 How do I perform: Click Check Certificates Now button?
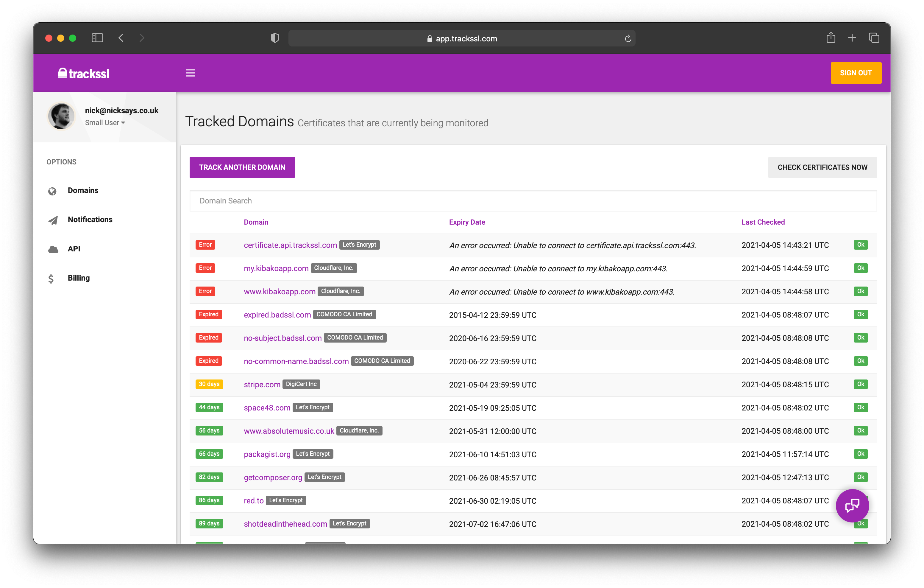822,167
